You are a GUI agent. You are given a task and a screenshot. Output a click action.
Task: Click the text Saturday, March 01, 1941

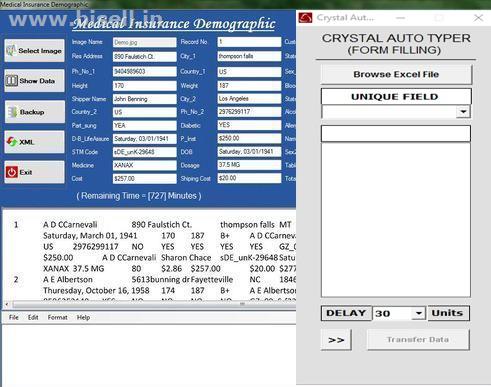point(90,236)
